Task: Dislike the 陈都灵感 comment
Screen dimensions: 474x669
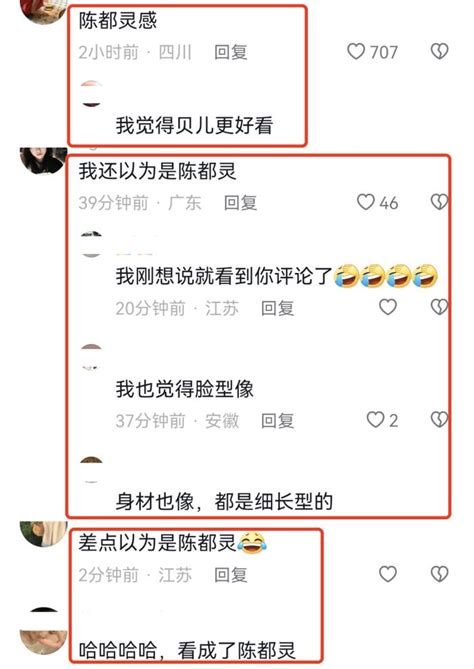Action: 439,52
